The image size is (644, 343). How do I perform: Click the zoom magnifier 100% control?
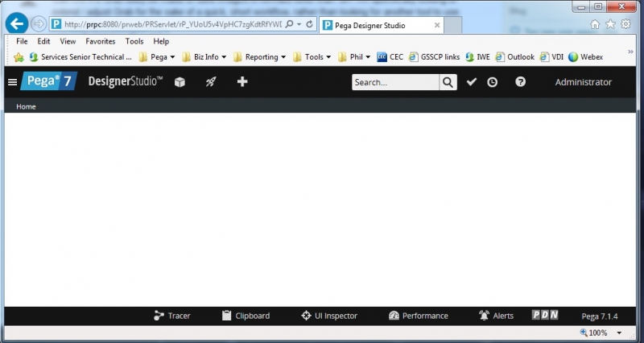pos(593,333)
